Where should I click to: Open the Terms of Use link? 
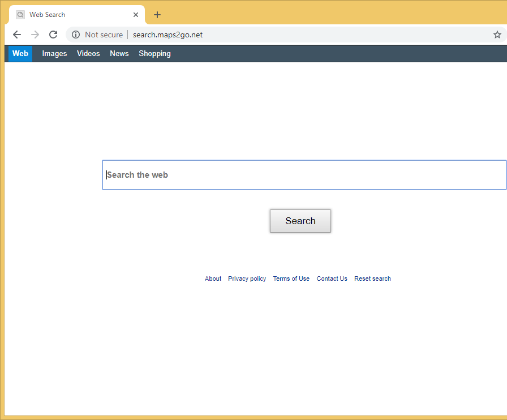coord(291,278)
